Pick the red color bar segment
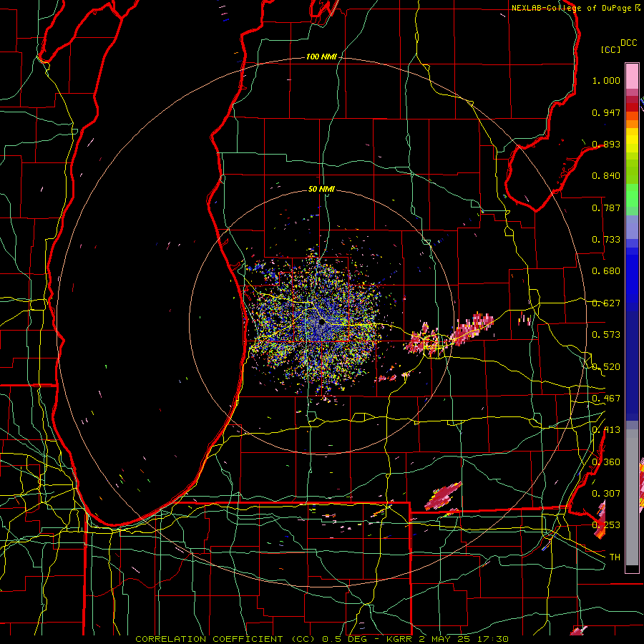This screenshot has height=644, width=644. click(x=632, y=107)
